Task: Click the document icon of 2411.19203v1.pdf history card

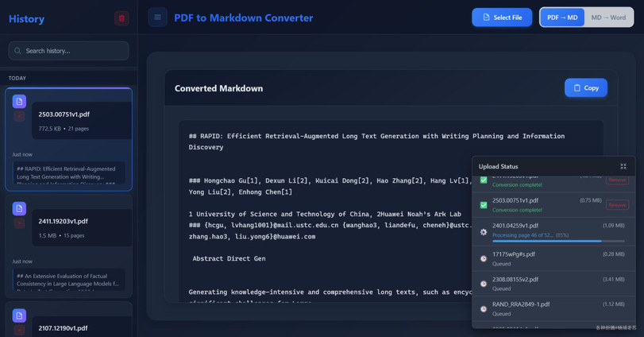Action: [x=19, y=208]
